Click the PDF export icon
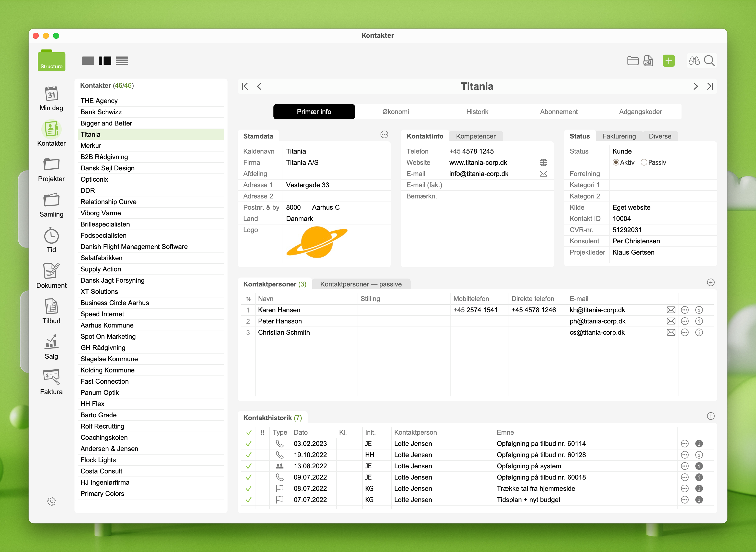 648,60
